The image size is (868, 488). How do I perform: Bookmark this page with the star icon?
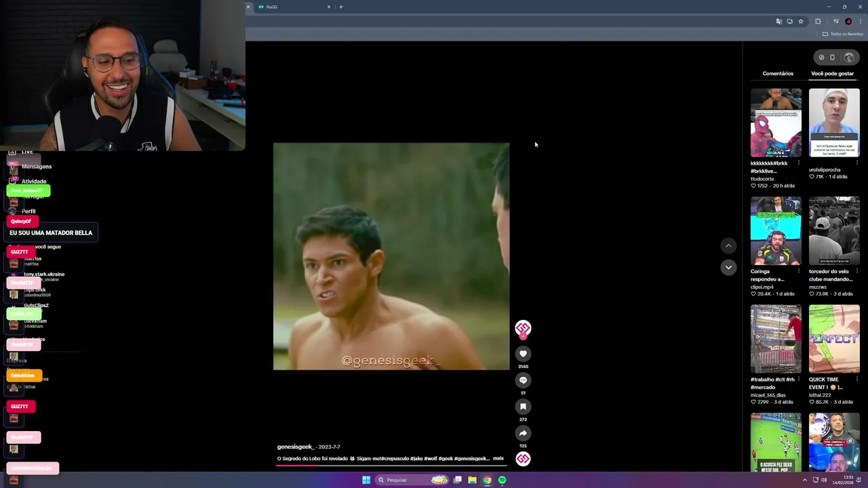801,22
